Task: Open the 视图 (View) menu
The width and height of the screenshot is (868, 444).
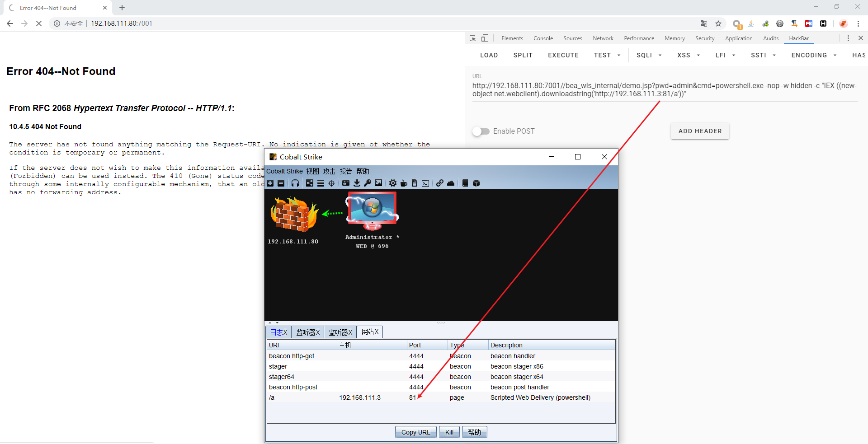Action: click(312, 171)
